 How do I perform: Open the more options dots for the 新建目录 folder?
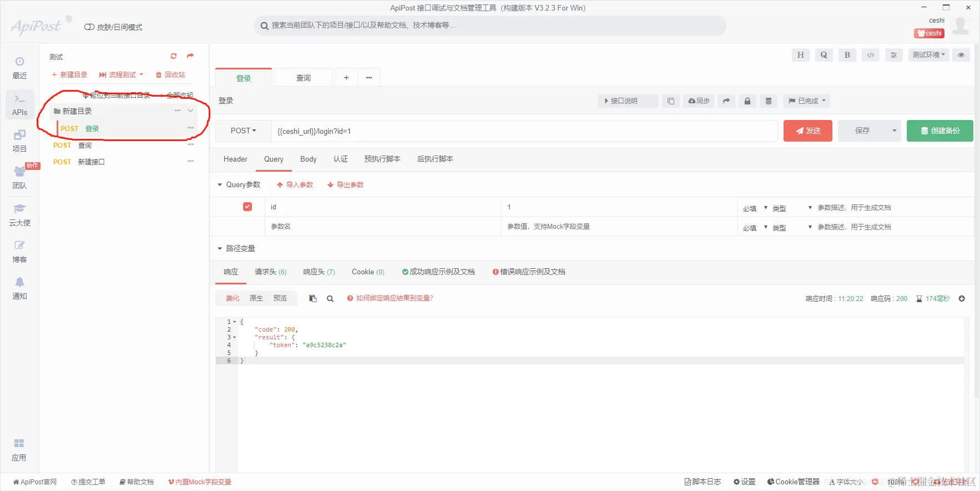tap(178, 111)
